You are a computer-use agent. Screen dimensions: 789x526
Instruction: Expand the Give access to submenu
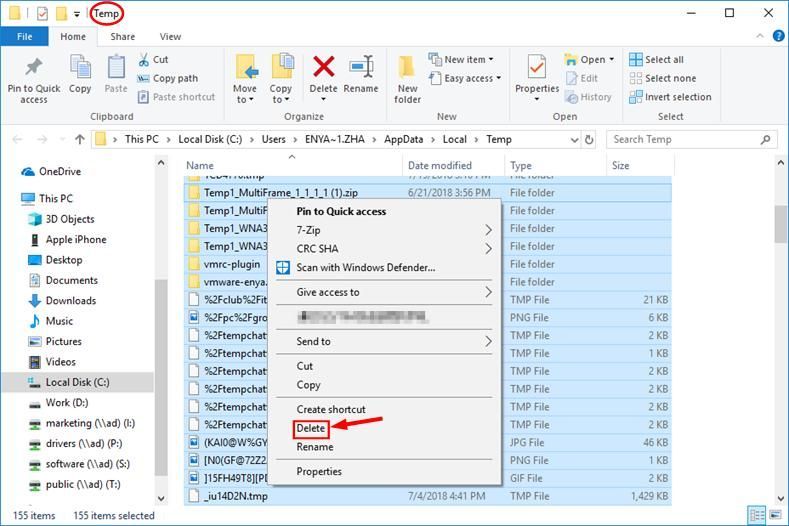[x=384, y=292]
